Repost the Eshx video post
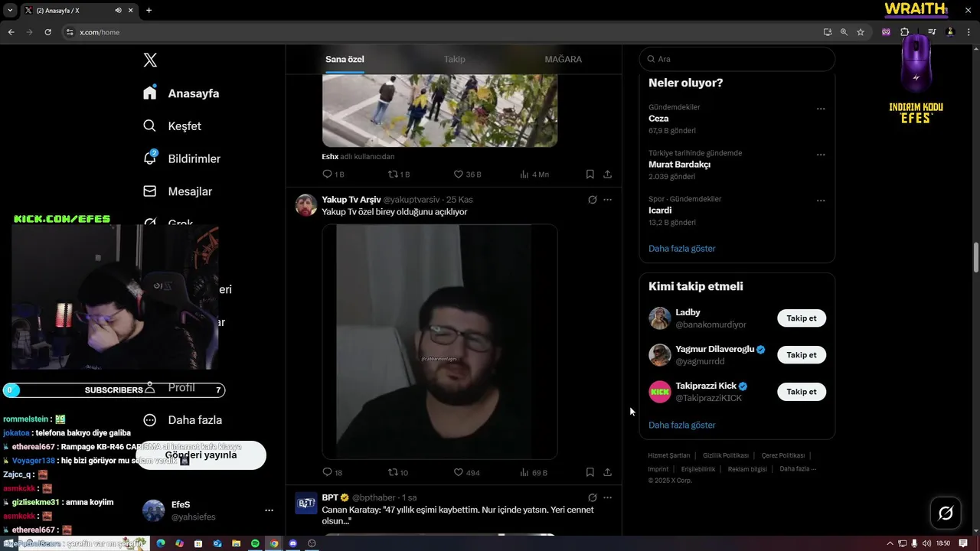Viewport: 980px width, 551px height. tap(399, 174)
